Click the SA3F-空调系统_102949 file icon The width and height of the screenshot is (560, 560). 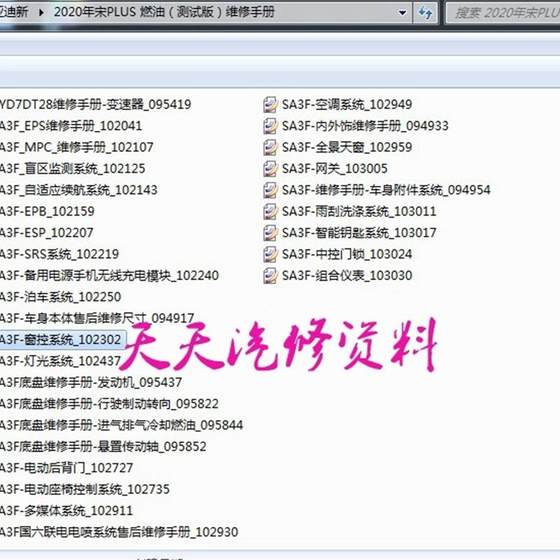coord(270,105)
